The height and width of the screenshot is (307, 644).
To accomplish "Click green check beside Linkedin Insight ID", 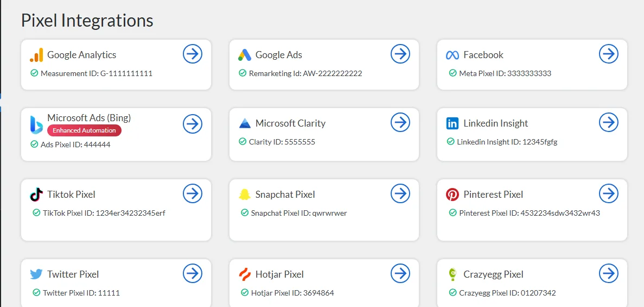I will click(450, 142).
